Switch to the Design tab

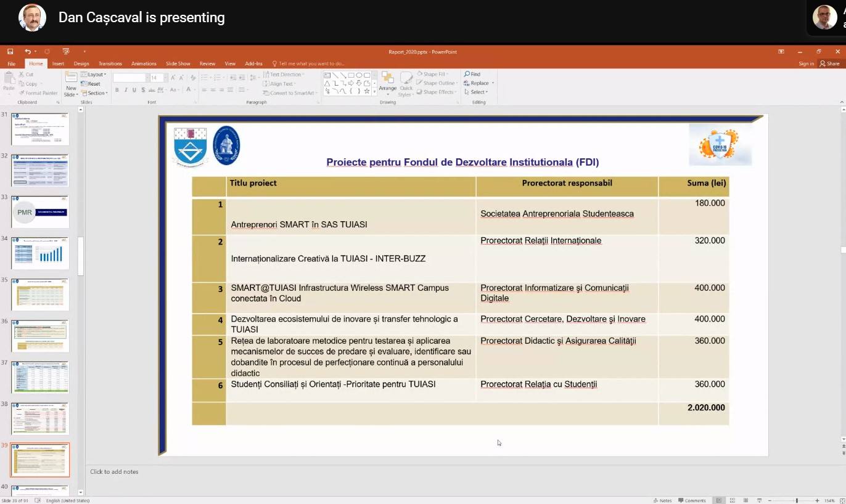point(81,63)
